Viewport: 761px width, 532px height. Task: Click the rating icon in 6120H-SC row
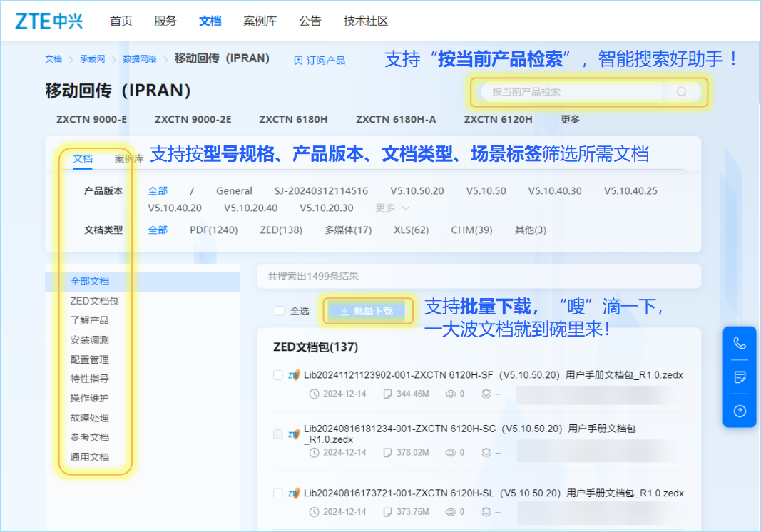486,452
